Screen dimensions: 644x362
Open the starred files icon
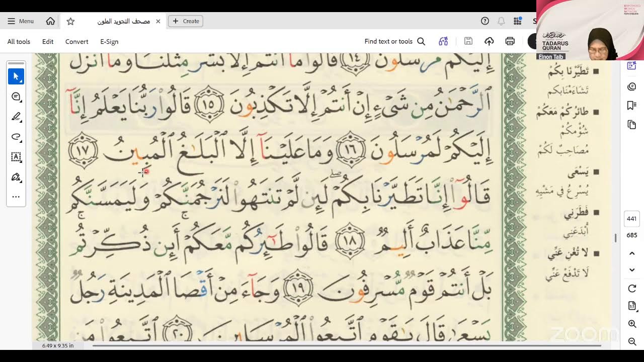[70, 21]
